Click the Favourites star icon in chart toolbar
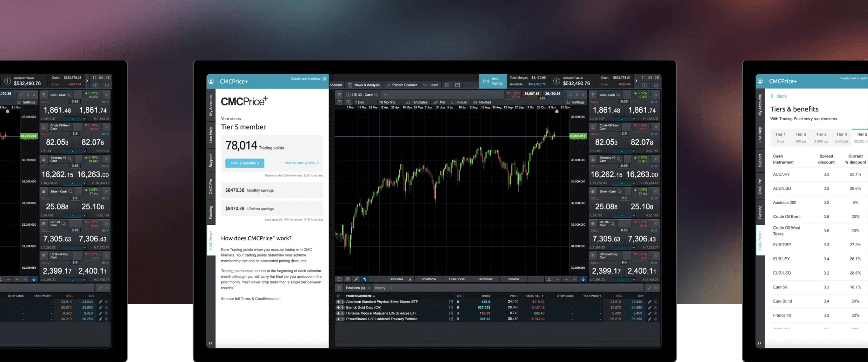The height and width of the screenshot is (362, 868). coord(410,279)
